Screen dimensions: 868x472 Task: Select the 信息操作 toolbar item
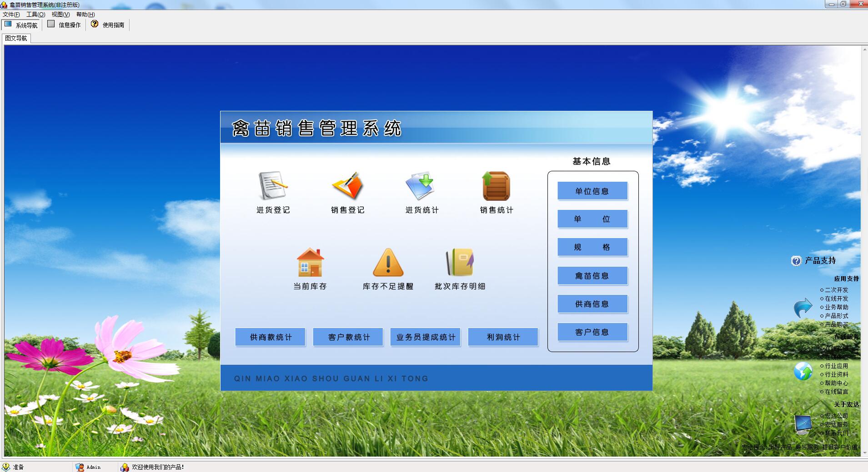64,25
